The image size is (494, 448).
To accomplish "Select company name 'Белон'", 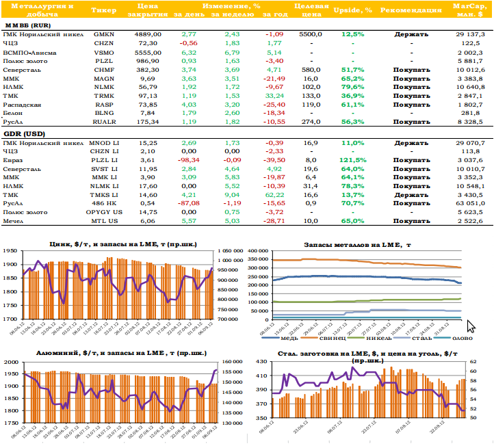I will pyautogui.click(x=12, y=113).
